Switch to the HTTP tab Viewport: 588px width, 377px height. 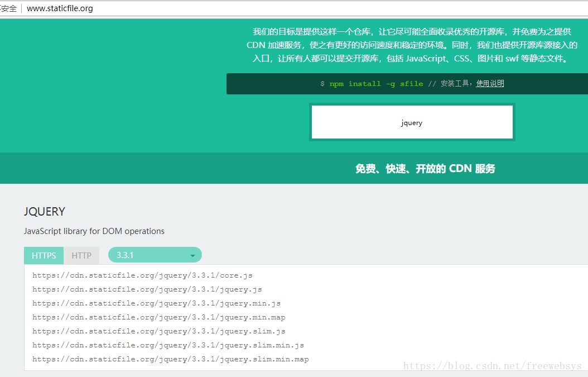click(x=81, y=255)
